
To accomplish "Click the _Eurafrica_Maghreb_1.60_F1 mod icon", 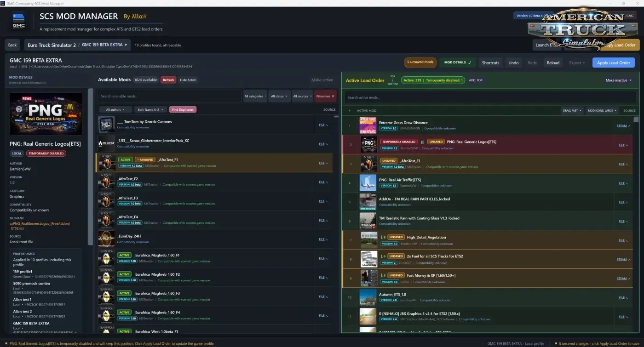I will pos(106,258).
